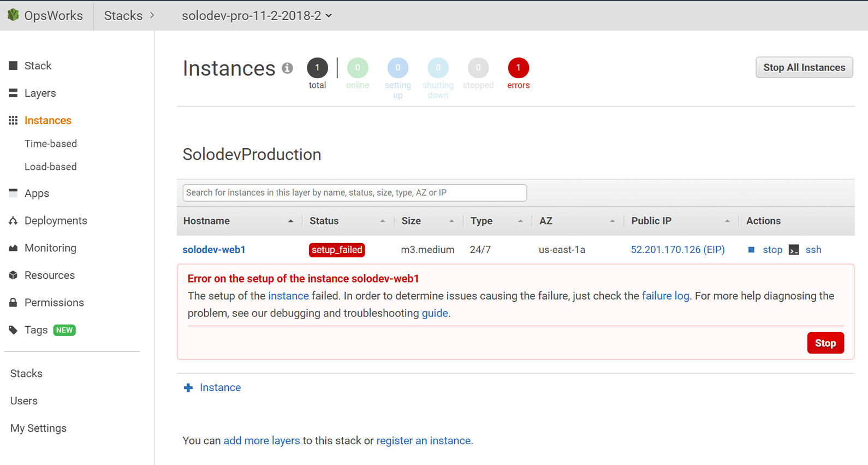The width and height of the screenshot is (868, 465).
Task: Click the plus icon to add Instance
Action: [x=188, y=387]
